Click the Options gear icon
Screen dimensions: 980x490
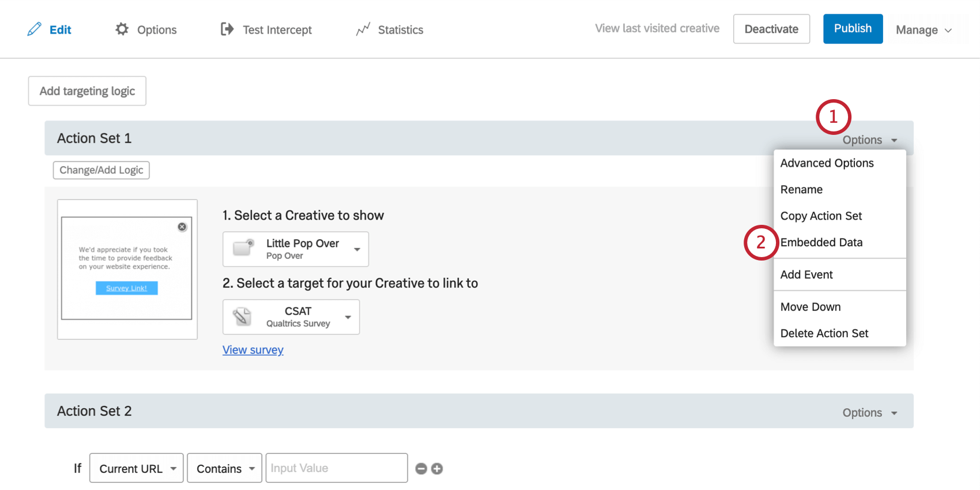tap(122, 29)
